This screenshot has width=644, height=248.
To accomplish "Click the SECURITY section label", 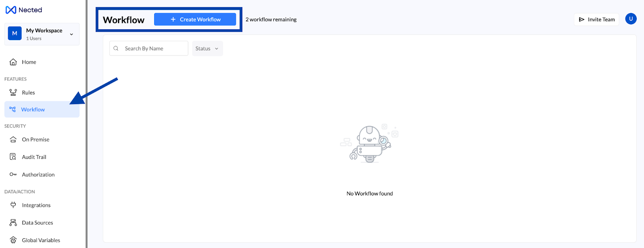I will click(x=15, y=126).
